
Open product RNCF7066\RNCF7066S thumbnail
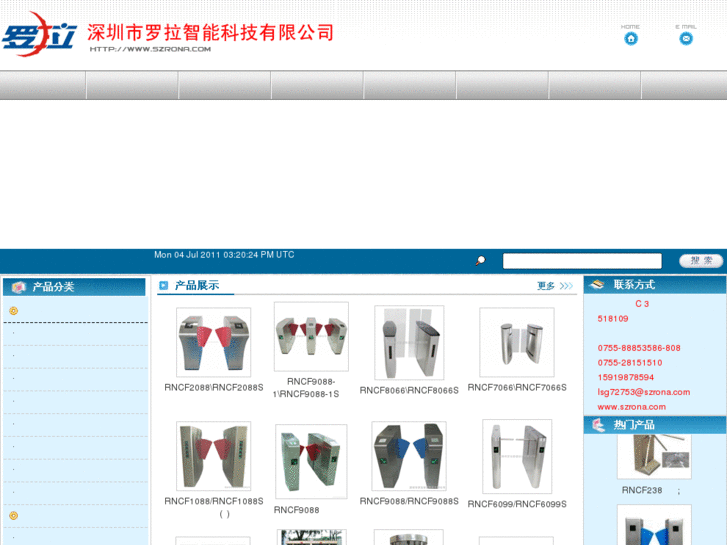tap(517, 342)
